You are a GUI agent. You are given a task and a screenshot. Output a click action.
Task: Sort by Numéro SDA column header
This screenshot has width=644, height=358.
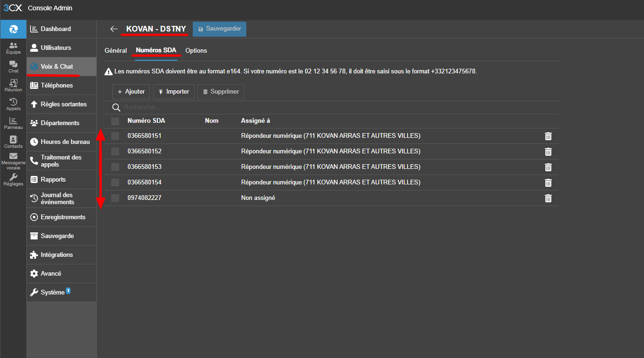pyautogui.click(x=146, y=121)
